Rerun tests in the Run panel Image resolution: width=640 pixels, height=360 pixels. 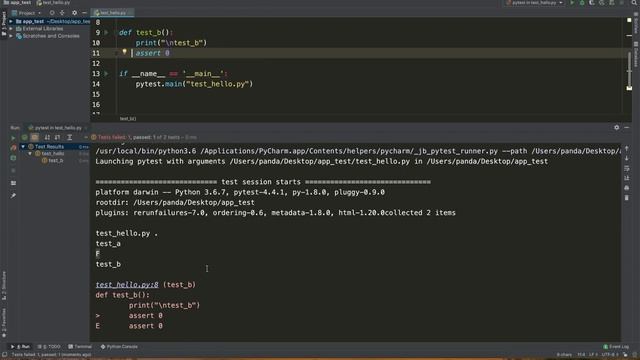pyautogui.click(x=13, y=138)
